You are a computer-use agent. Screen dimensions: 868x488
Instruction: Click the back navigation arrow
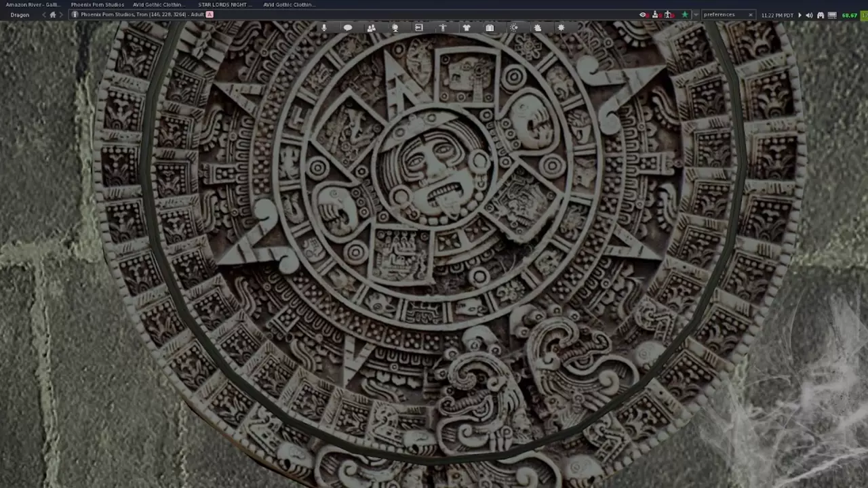(44, 15)
